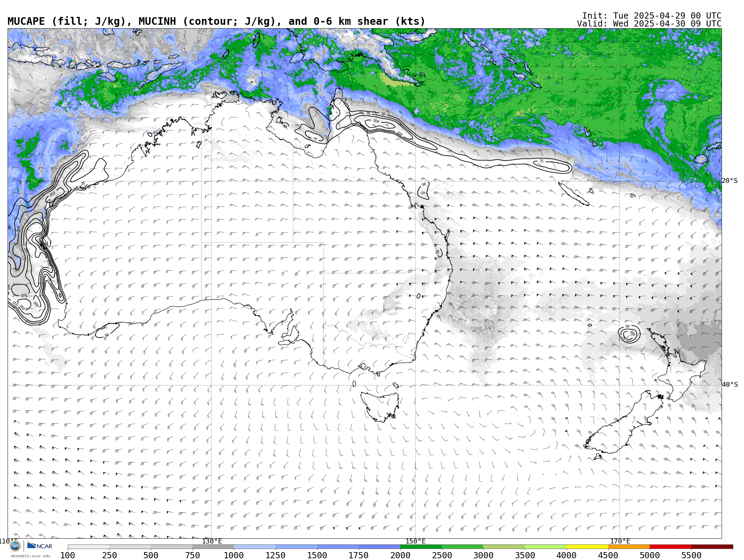Click the NSF logo icon
Image resolution: width=744 pixels, height=560 pixels.
[x=15, y=546]
